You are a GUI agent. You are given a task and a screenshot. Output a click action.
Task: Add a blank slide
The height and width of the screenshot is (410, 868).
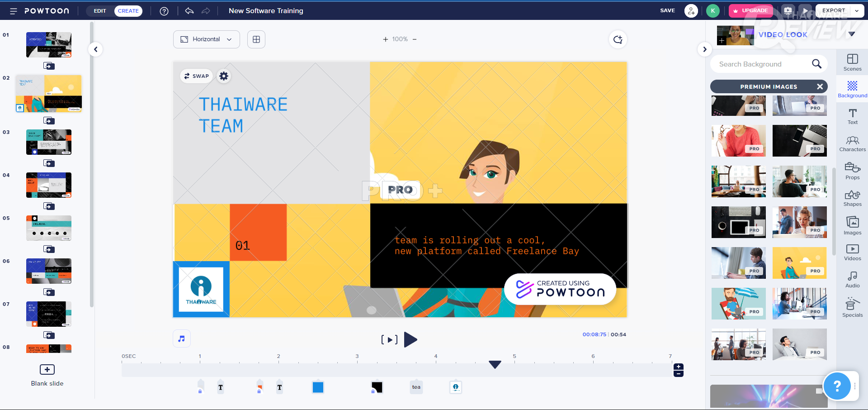47,376
